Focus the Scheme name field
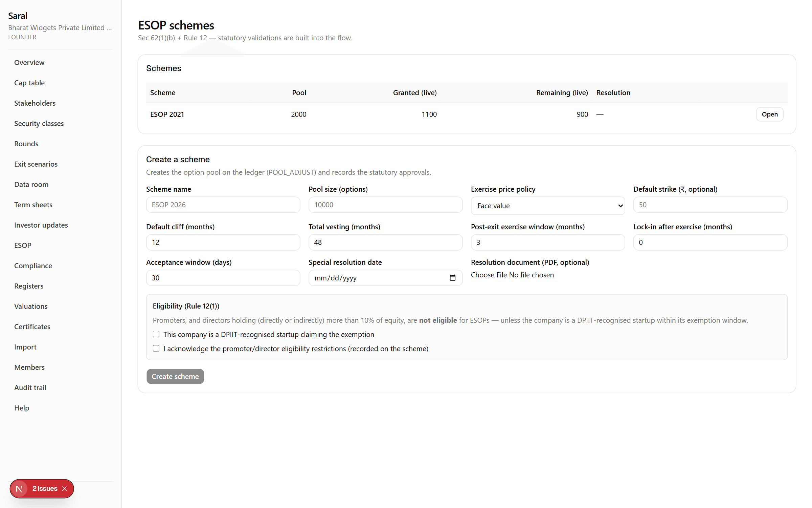This screenshot has width=812, height=508. 223,205
